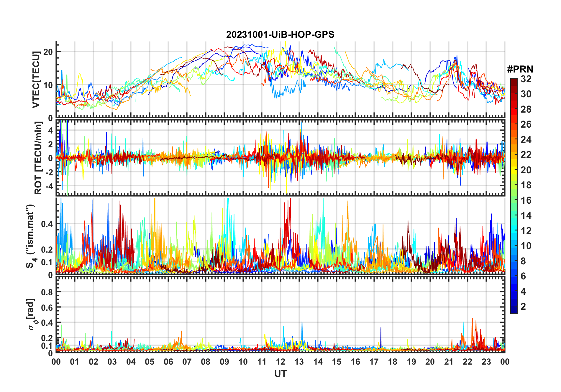The height and width of the screenshot is (392, 561).
Task: Click colorbar tick label 28
Action: (x=526, y=109)
